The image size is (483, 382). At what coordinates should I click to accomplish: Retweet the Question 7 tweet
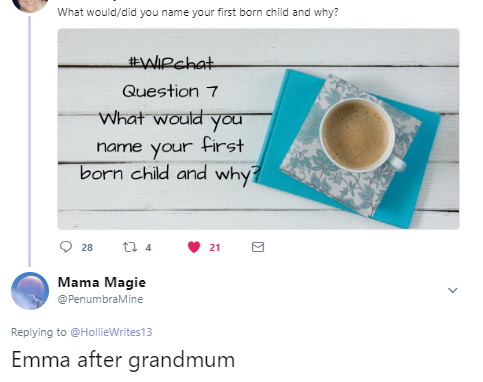[x=130, y=247]
